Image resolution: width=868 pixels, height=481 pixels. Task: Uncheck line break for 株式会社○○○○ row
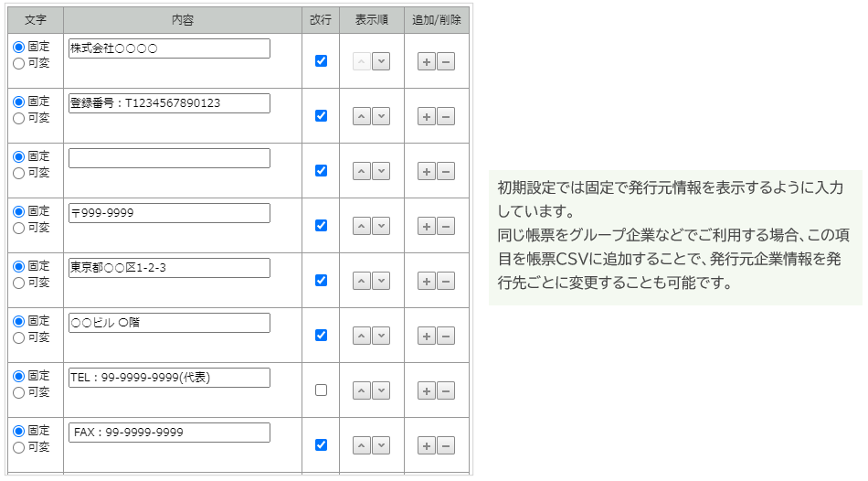click(x=321, y=60)
